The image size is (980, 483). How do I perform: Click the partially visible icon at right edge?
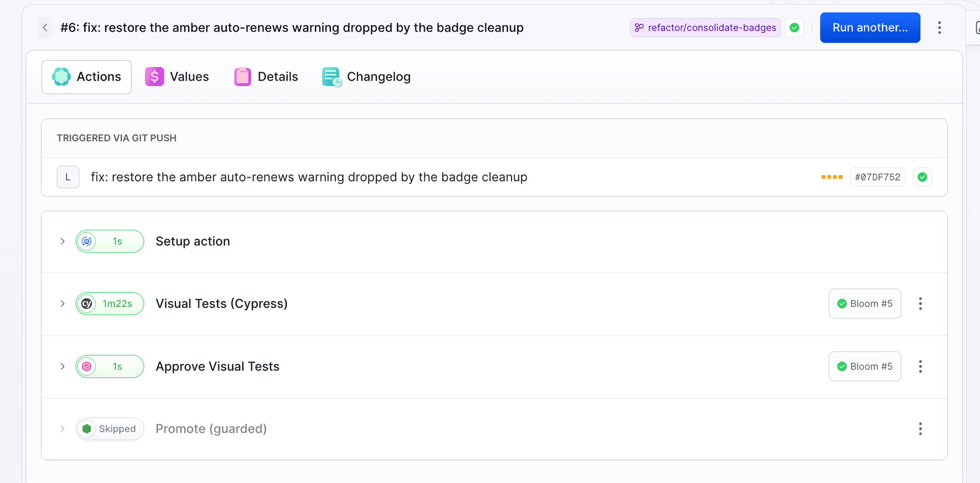(x=976, y=28)
